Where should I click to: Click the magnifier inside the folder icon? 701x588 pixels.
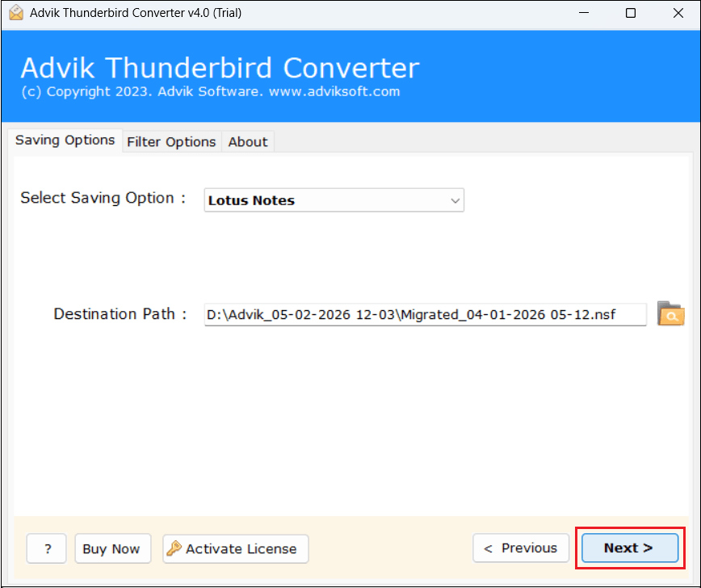pyautogui.click(x=673, y=317)
